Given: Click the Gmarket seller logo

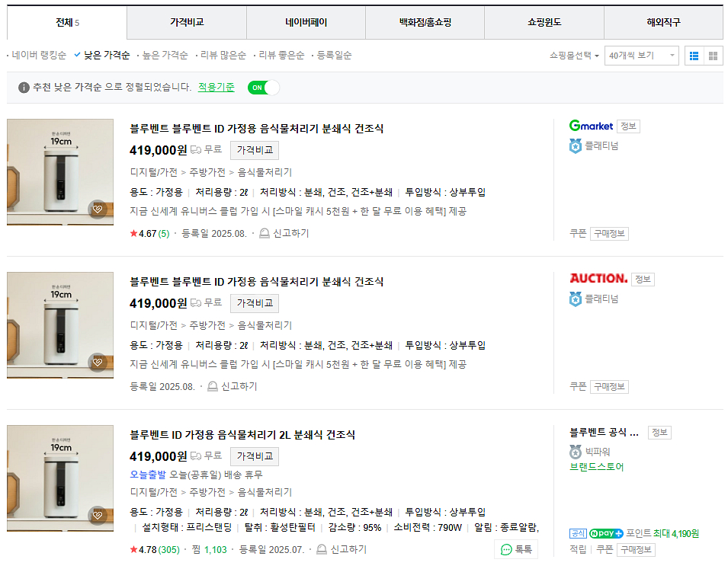Looking at the screenshot, I should point(591,126).
